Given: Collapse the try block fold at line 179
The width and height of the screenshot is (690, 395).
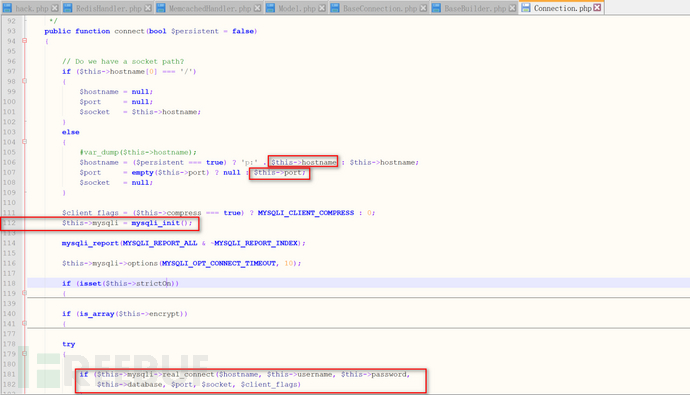Looking at the screenshot, I should [x=25, y=354].
